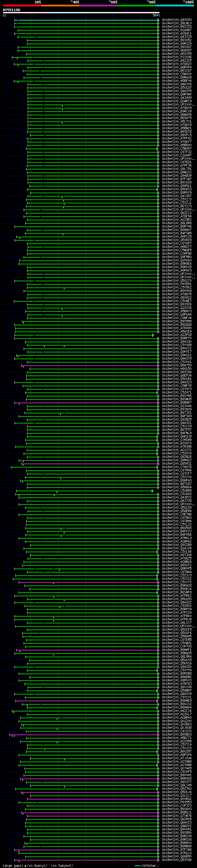The width and height of the screenshot is (197, 868).
Task: Open UniRef100_B9HFA3 hit
Action: [177, 481]
